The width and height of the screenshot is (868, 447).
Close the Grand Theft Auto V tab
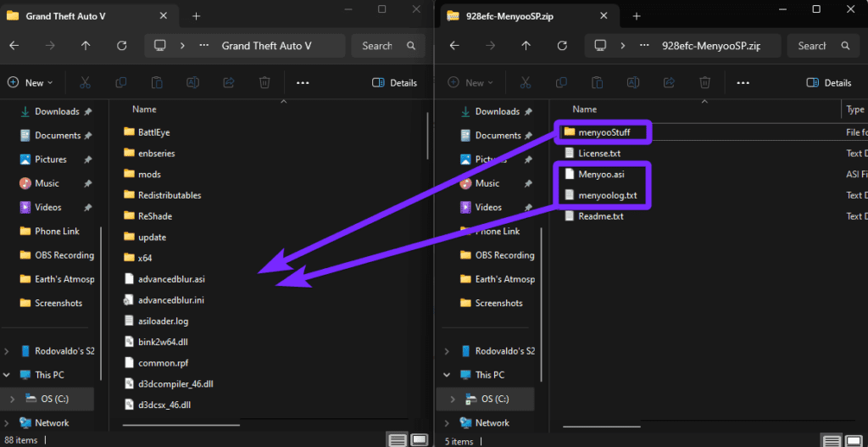point(164,15)
